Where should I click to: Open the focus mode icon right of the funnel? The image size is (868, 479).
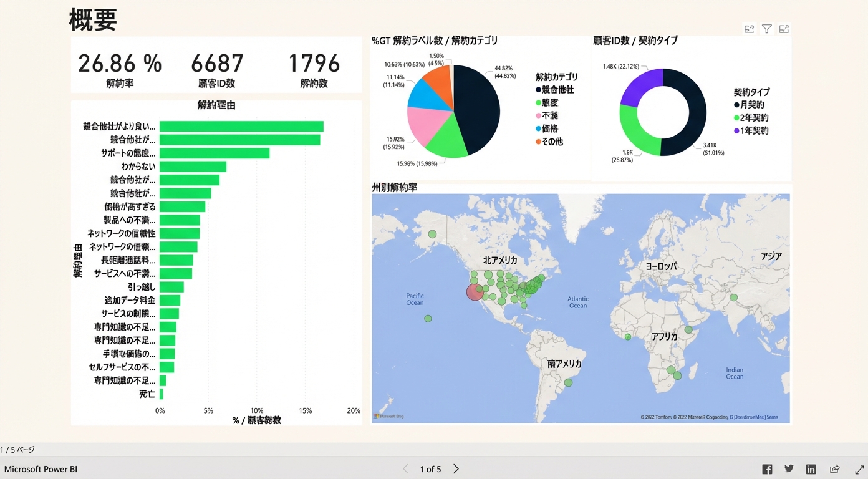pyautogui.click(x=784, y=29)
